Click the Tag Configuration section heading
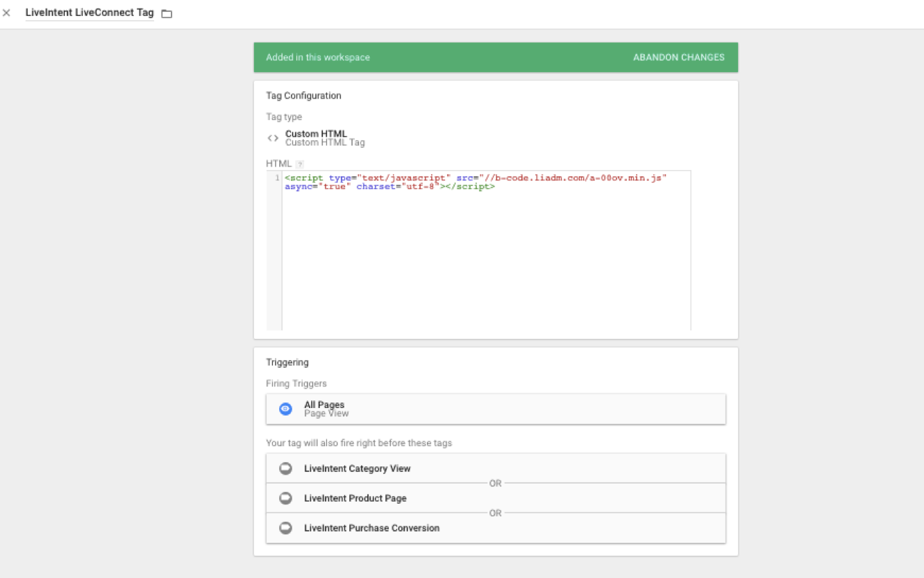 [x=303, y=96]
